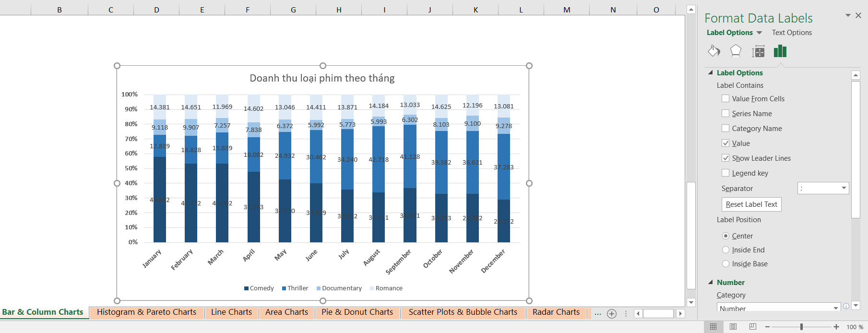
Task: Click Reset Label Text button
Action: click(751, 204)
